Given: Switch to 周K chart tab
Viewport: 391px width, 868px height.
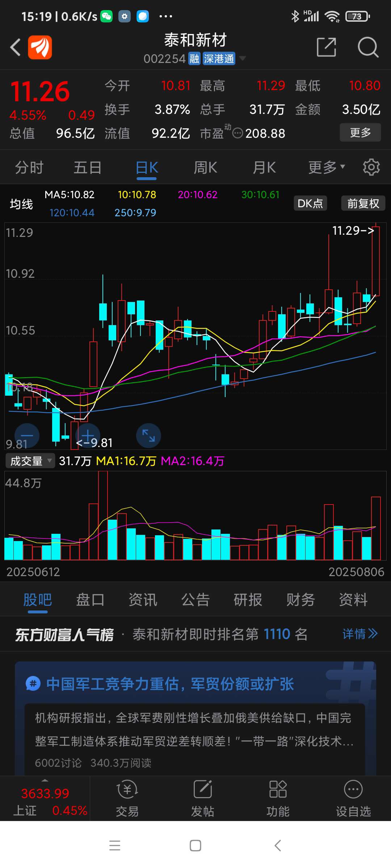Looking at the screenshot, I should [x=205, y=167].
